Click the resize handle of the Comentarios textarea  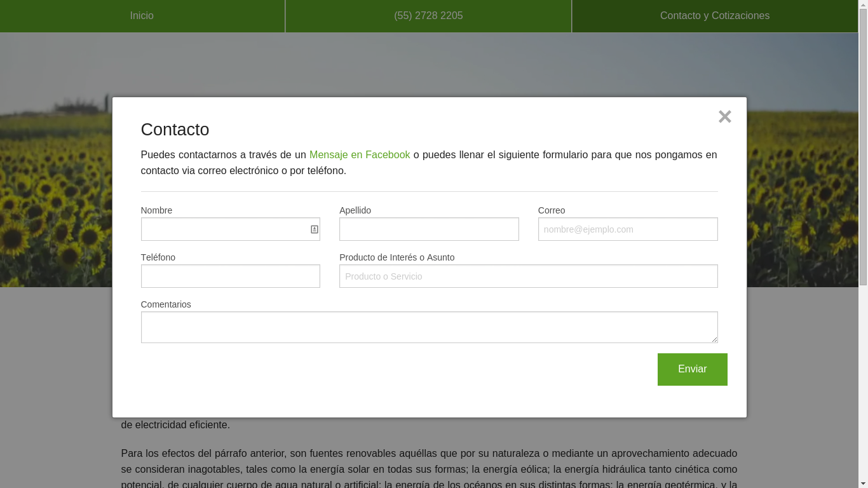714,339
